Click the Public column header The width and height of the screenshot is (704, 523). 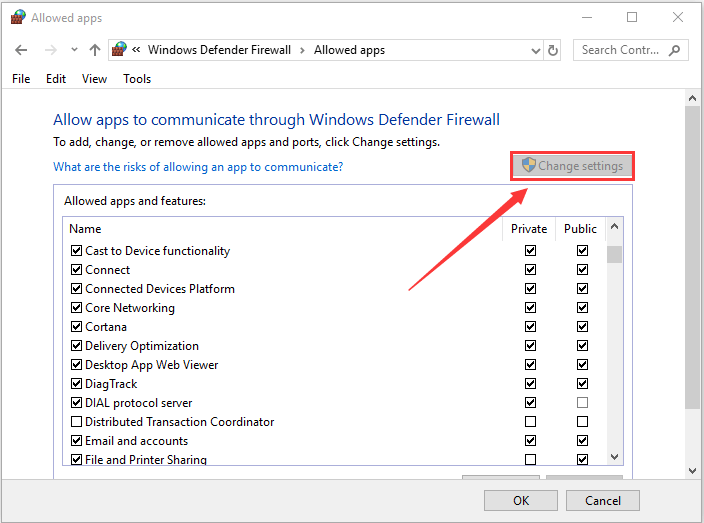click(x=580, y=229)
